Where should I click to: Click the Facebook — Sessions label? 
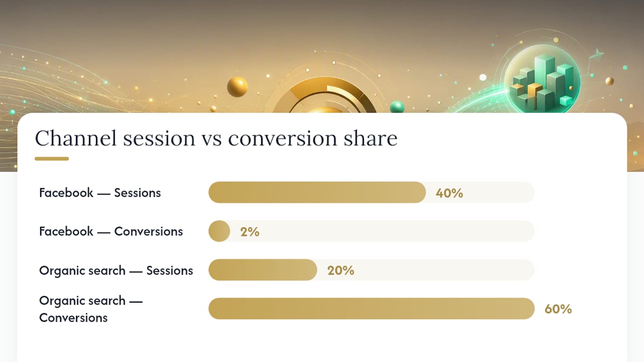[100, 193]
